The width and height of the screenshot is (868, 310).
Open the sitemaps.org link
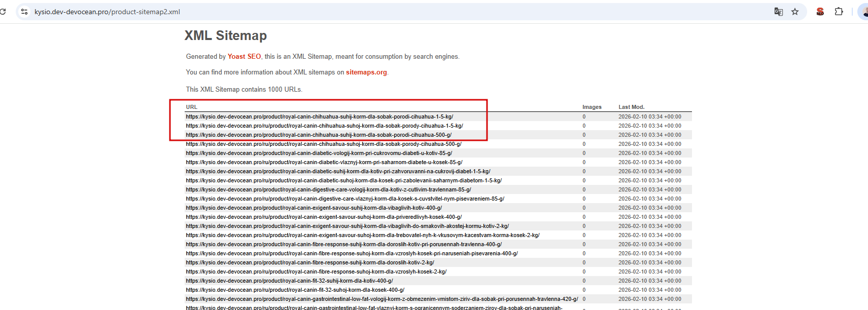[366, 72]
